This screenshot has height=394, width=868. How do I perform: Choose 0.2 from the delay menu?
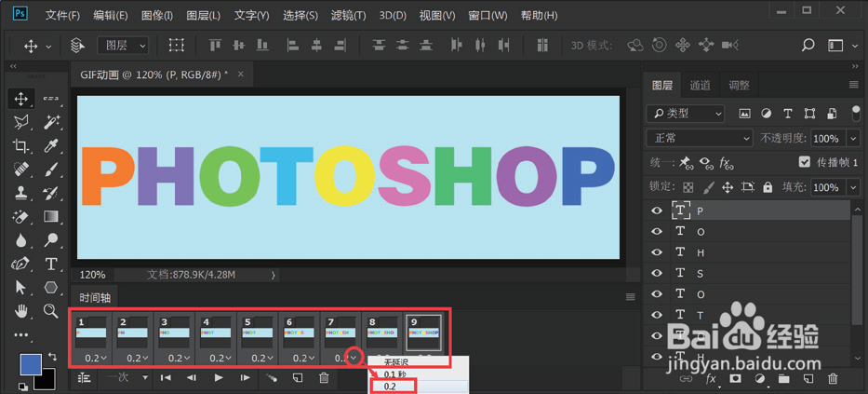click(419, 386)
